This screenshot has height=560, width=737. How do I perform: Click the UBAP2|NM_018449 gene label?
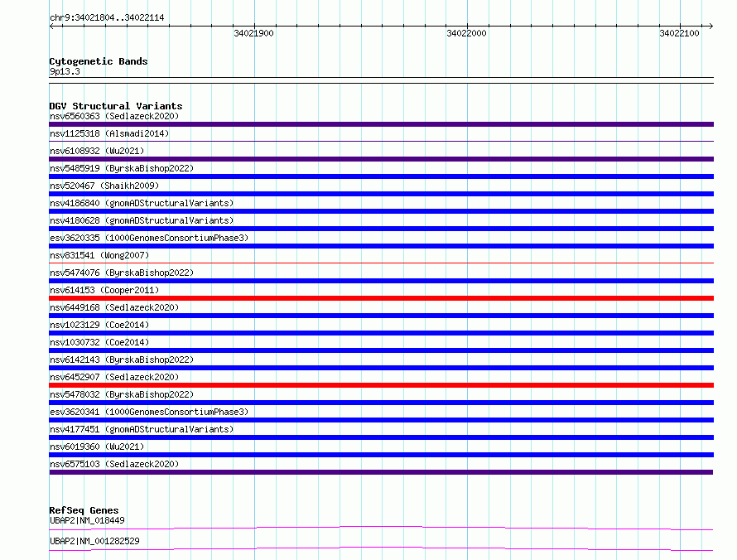point(87,520)
